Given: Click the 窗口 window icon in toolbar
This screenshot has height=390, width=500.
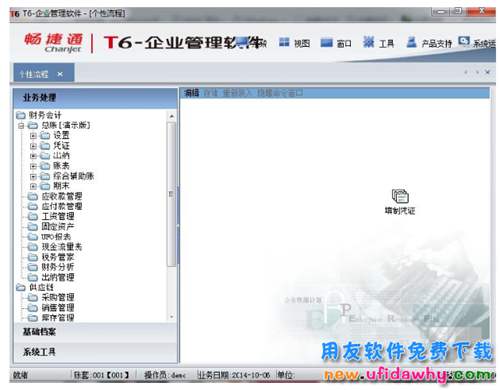Looking at the screenshot, I should 326,42.
